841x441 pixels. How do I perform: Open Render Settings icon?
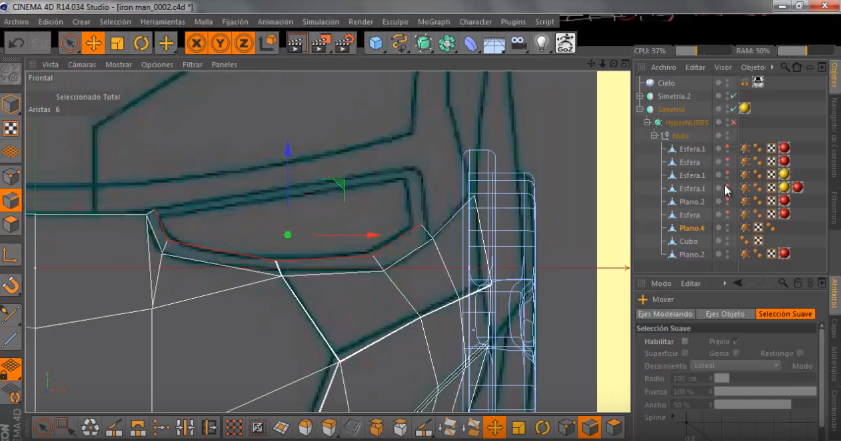[x=344, y=43]
